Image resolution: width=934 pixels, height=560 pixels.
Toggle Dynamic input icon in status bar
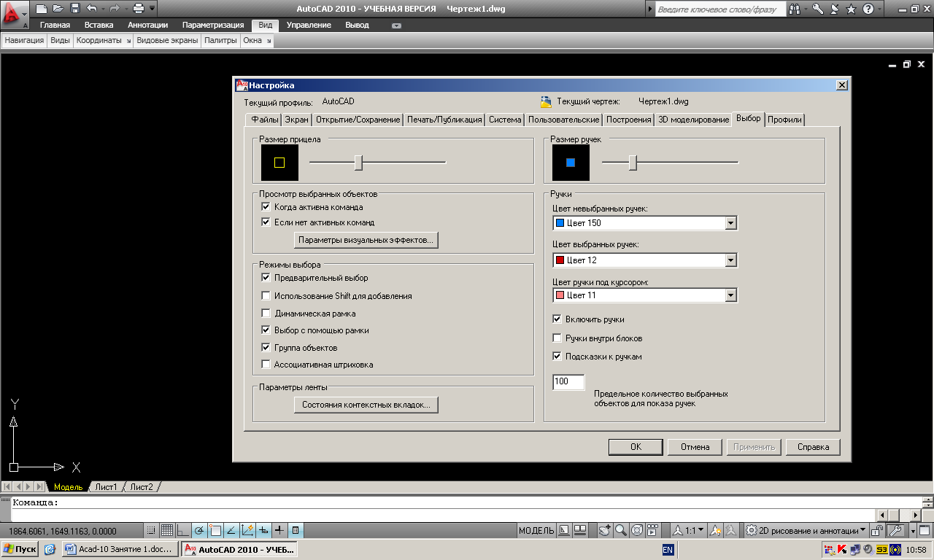pyautogui.click(x=263, y=530)
